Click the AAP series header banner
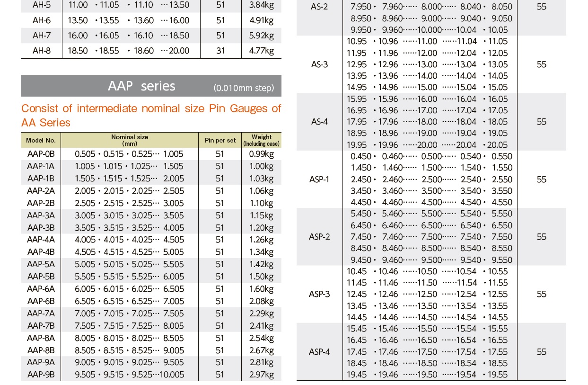The image size is (588, 385). [141, 86]
